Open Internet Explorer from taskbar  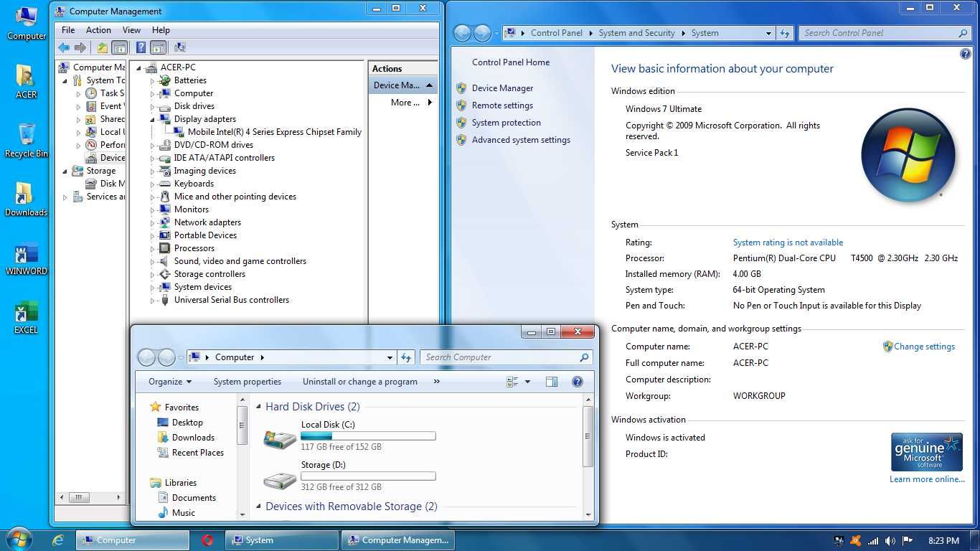pyautogui.click(x=58, y=540)
